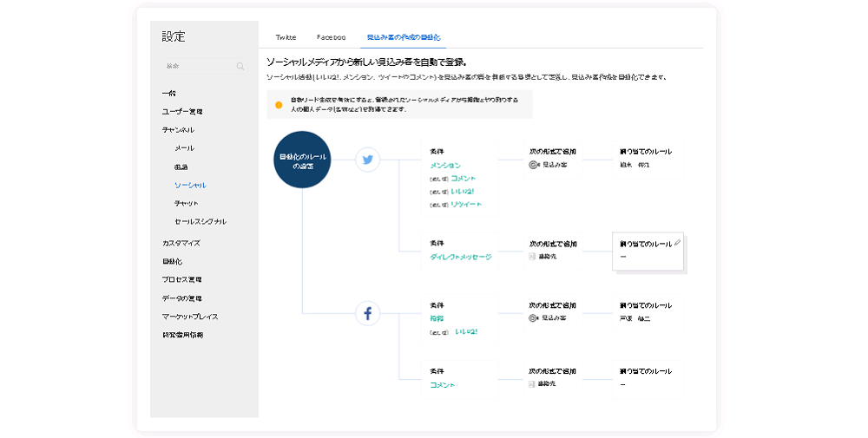Viewport: 868px width, 438px height.
Task: Open 一般 in the settings sidebar
Action: click(x=169, y=94)
